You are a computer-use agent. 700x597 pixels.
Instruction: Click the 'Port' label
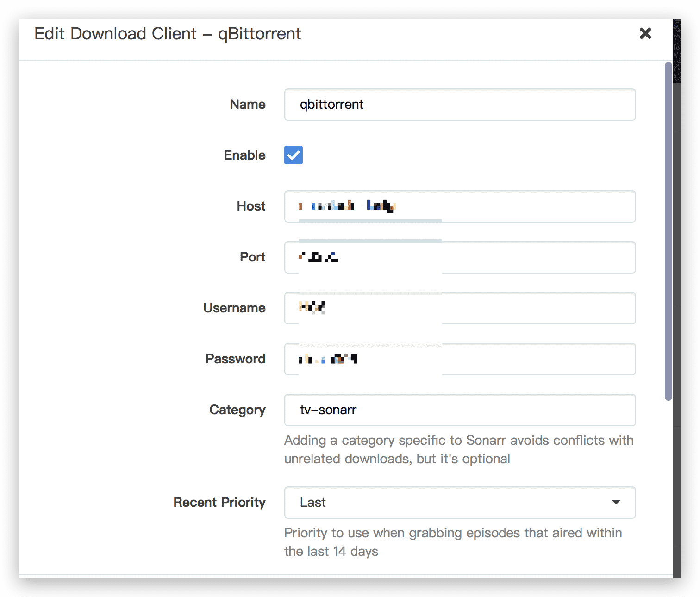pos(252,257)
